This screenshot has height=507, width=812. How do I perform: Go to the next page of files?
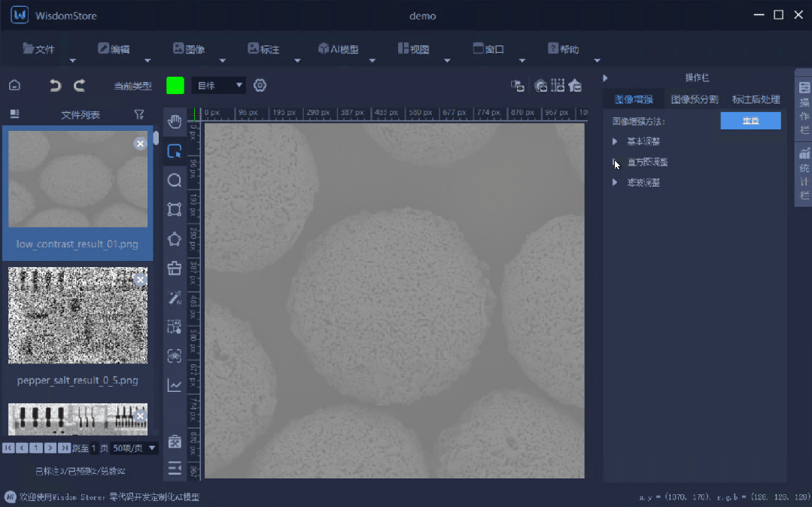click(50, 448)
